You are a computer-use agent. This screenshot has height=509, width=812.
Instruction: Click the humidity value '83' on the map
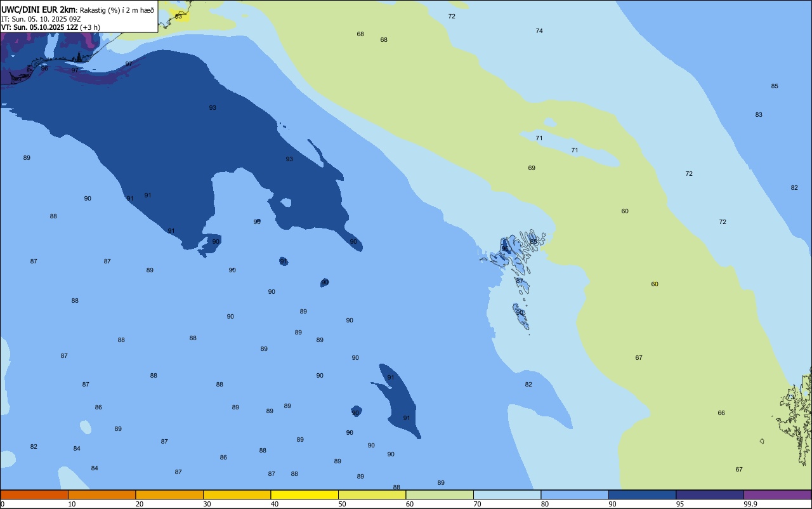[x=759, y=114]
